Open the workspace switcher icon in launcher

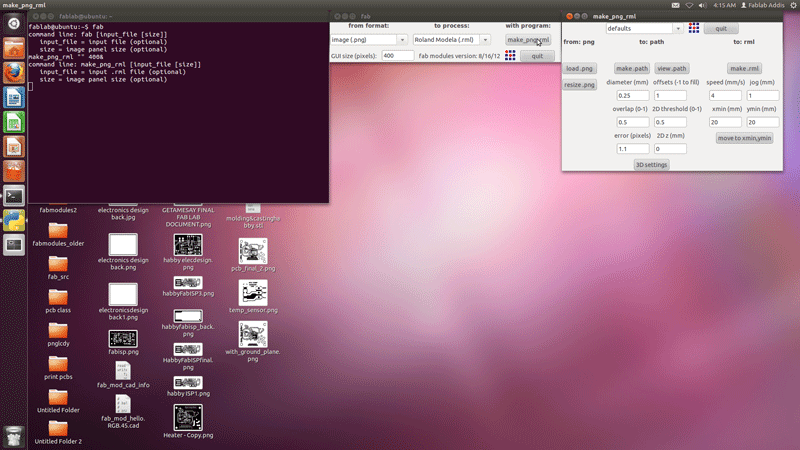pos(14,244)
